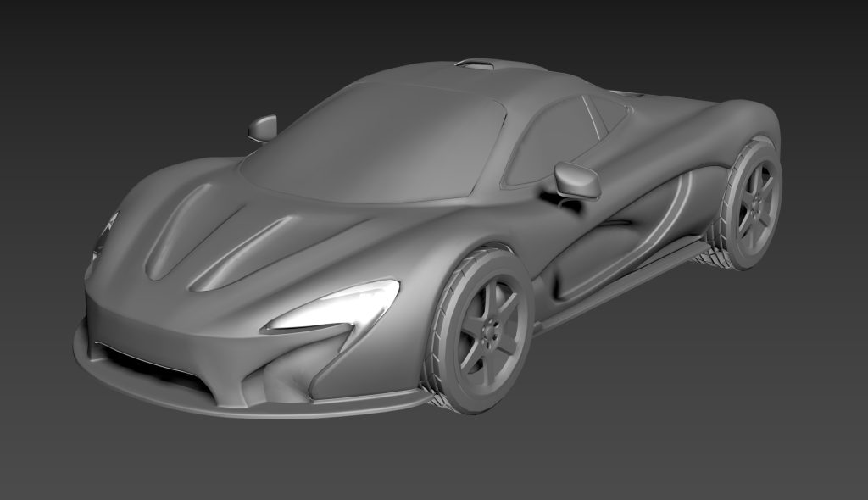Click the front tire tread
The image size is (868, 500).
[x=442, y=373]
